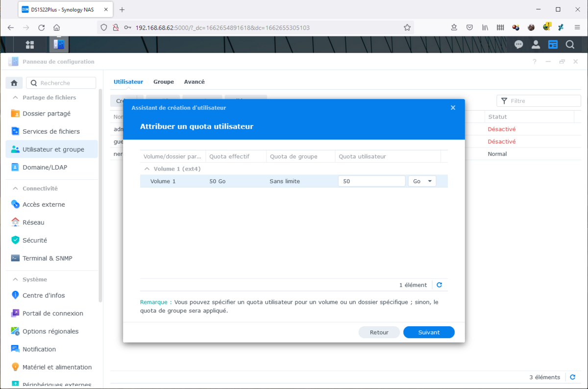Collapse the Système section

tap(15, 279)
